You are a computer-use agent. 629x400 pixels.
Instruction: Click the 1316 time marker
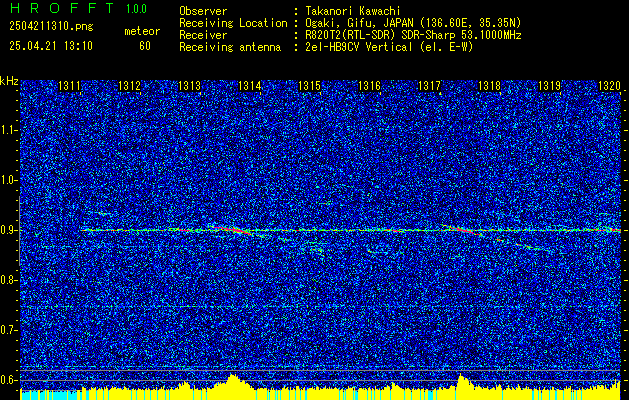tap(369, 85)
